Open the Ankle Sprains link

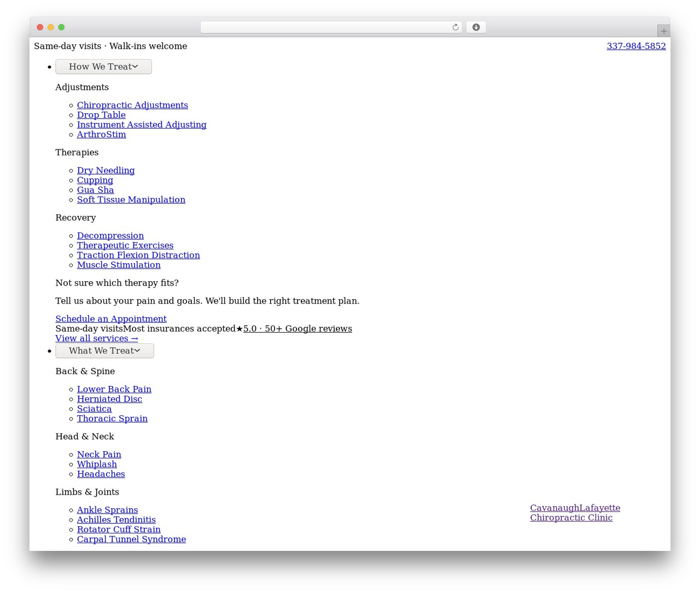tap(107, 510)
